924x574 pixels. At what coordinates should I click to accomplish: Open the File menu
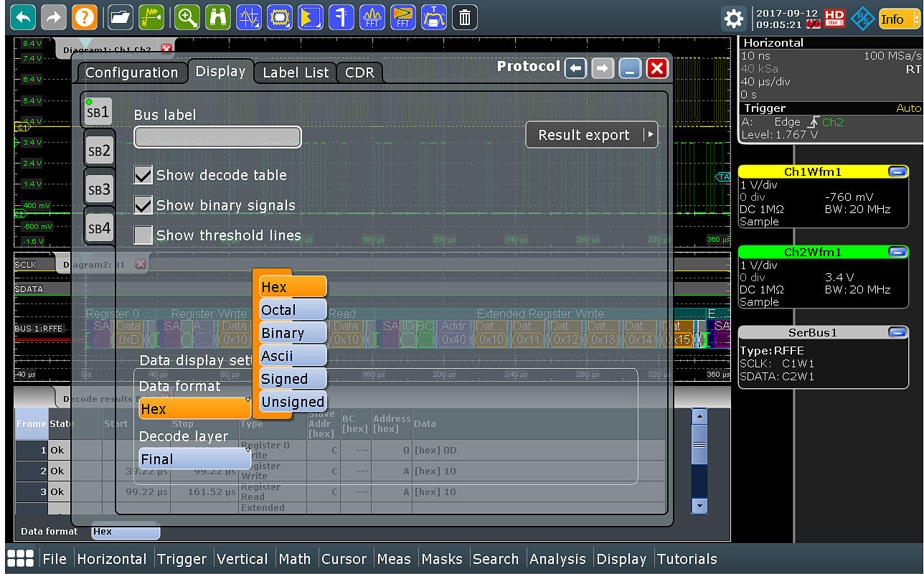tap(55, 559)
